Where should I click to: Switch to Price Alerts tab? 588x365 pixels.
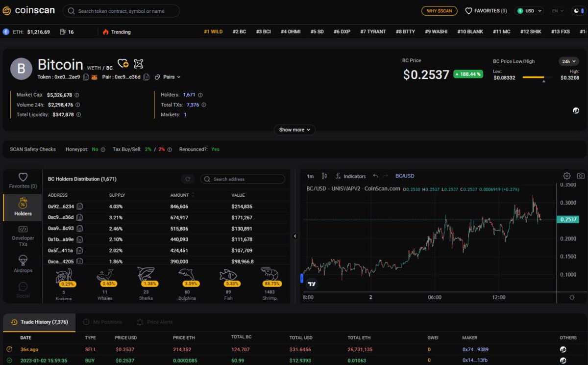point(155,322)
